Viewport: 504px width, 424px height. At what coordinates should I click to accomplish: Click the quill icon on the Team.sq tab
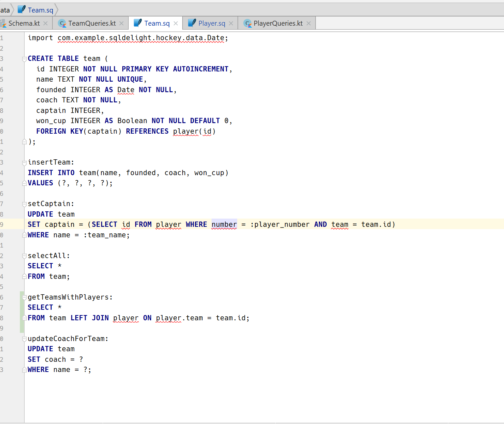coord(138,23)
